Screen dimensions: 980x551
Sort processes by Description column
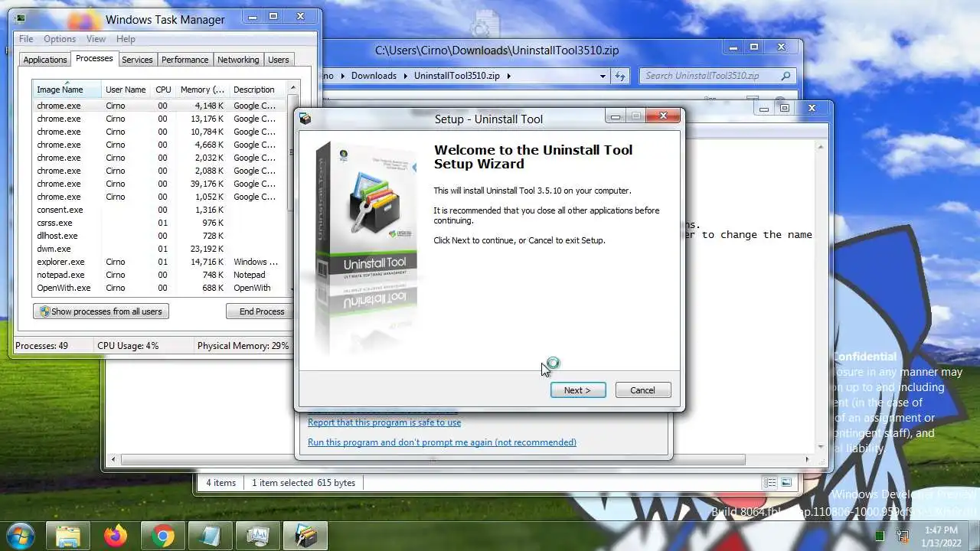(257, 90)
